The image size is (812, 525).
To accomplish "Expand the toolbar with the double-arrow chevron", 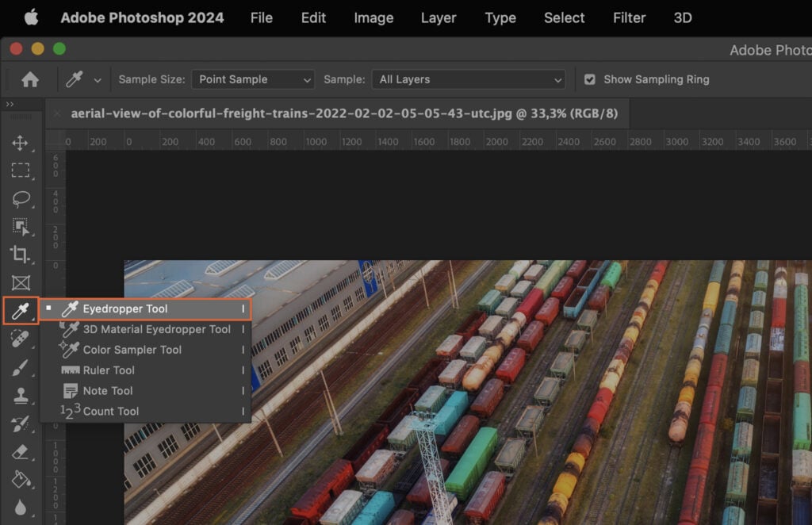I will click(x=11, y=103).
